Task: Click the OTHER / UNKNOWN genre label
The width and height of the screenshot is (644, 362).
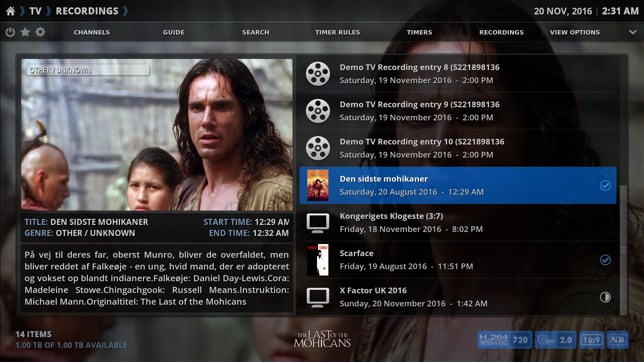Action: click(x=88, y=70)
